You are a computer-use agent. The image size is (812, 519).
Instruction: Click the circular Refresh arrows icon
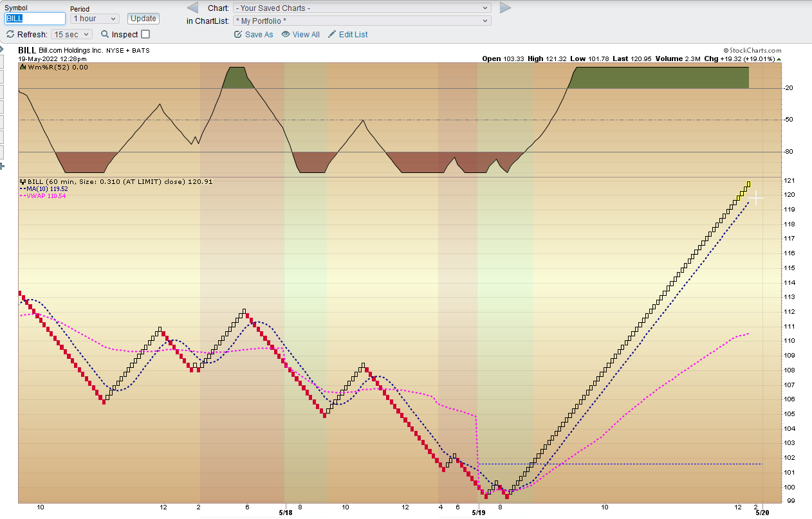tap(10, 34)
